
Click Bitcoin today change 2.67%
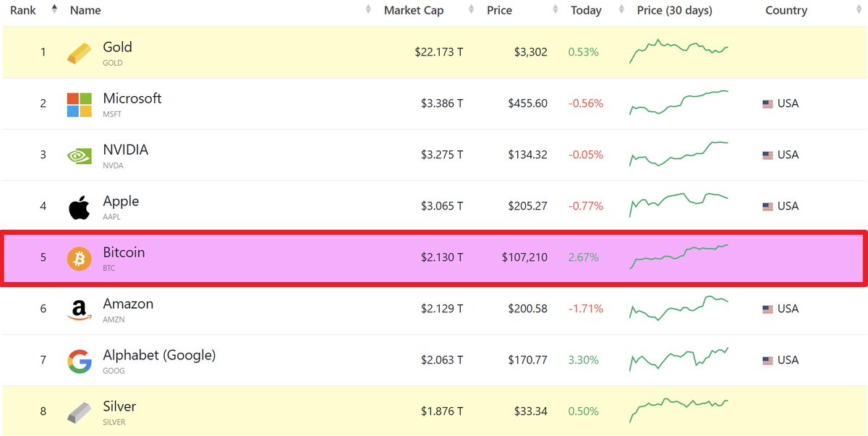584,257
